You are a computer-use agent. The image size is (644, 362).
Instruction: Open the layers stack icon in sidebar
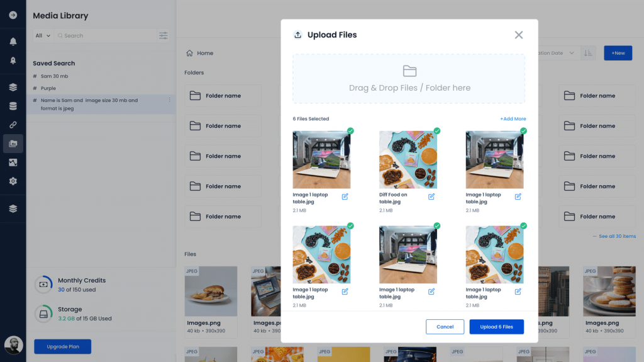[13, 88]
